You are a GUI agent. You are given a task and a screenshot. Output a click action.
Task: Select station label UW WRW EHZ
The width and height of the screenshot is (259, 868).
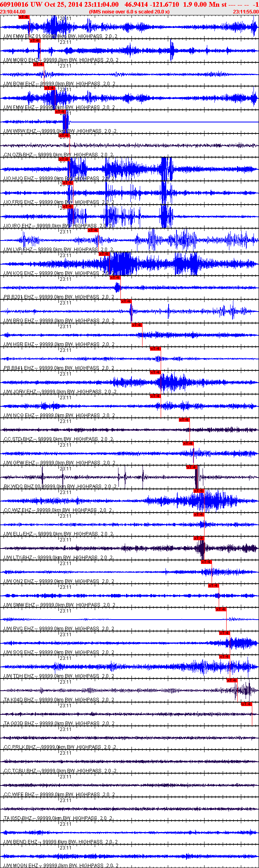click(x=20, y=131)
